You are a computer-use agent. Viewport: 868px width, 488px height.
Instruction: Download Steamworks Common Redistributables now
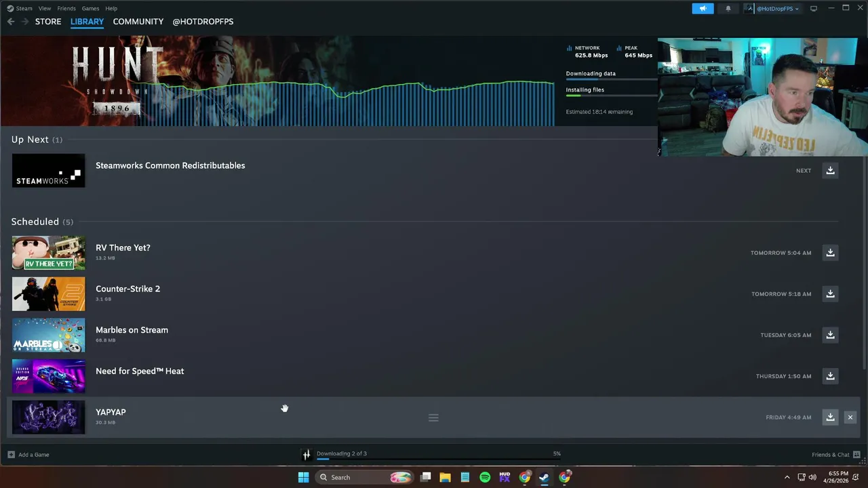click(x=830, y=170)
